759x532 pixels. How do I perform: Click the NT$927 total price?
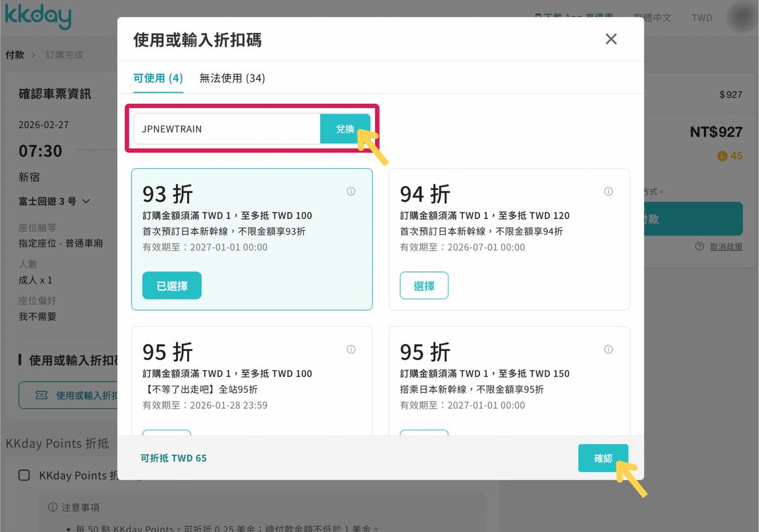[716, 132]
